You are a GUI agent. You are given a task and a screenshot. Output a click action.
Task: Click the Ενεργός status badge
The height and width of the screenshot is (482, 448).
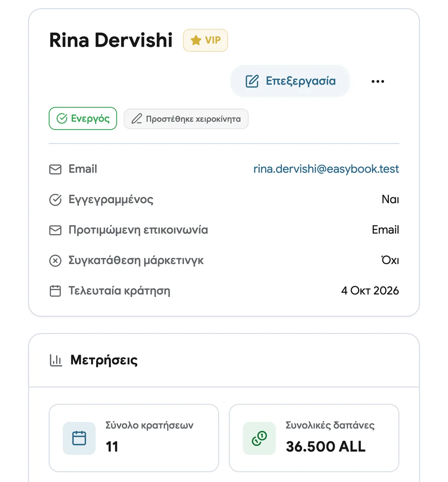(83, 119)
